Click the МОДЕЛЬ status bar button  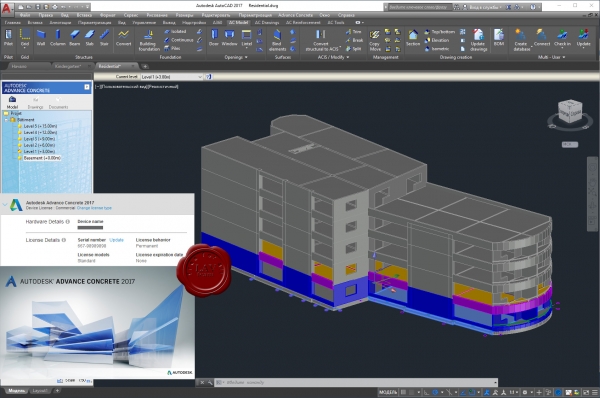tap(388, 392)
